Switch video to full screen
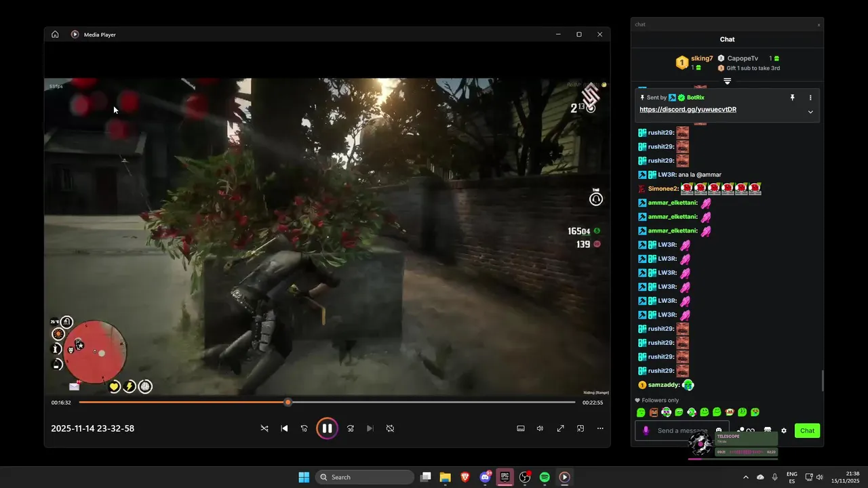Viewport: 868px width, 488px height. pos(561,428)
